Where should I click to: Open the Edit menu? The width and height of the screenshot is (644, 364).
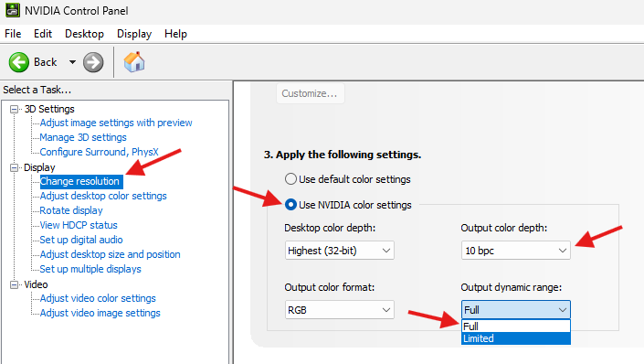[43, 34]
